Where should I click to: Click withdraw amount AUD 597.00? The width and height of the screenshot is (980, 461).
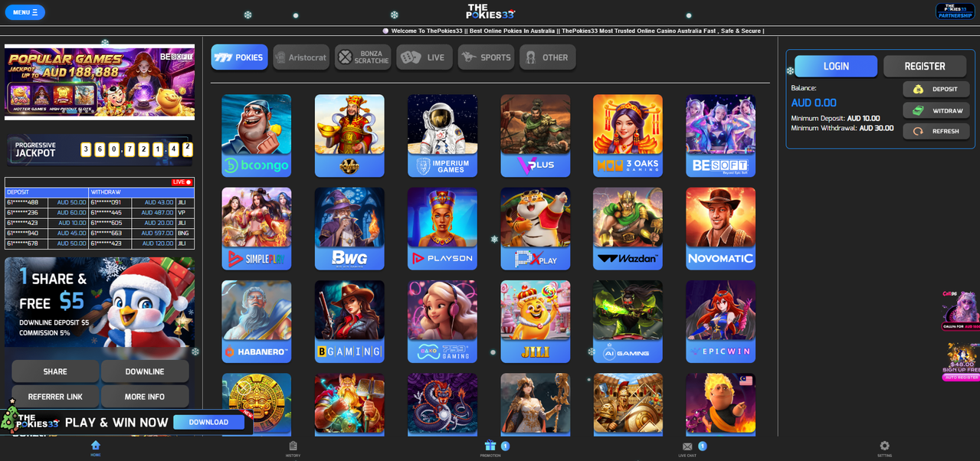click(159, 233)
